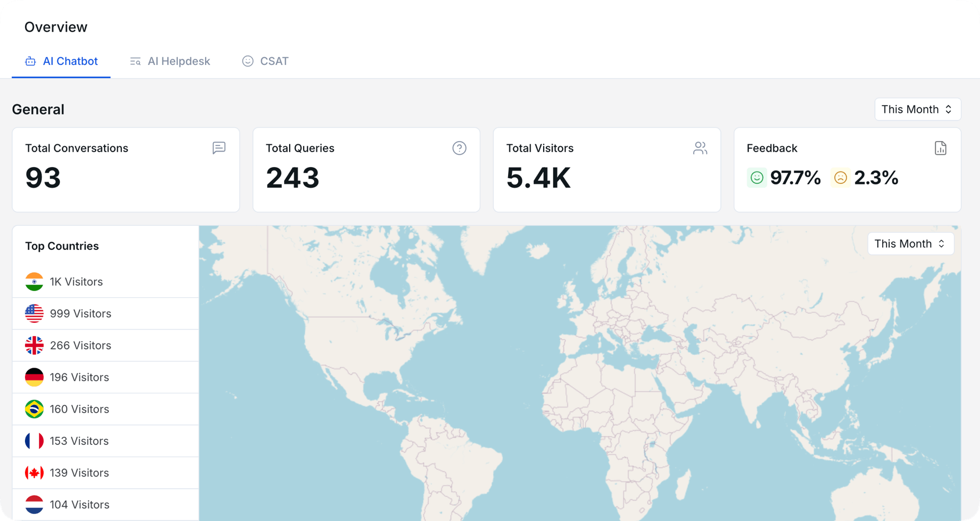980x521 pixels.
Task: Select the AI Chatbot tab
Action: pyautogui.click(x=62, y=61)
